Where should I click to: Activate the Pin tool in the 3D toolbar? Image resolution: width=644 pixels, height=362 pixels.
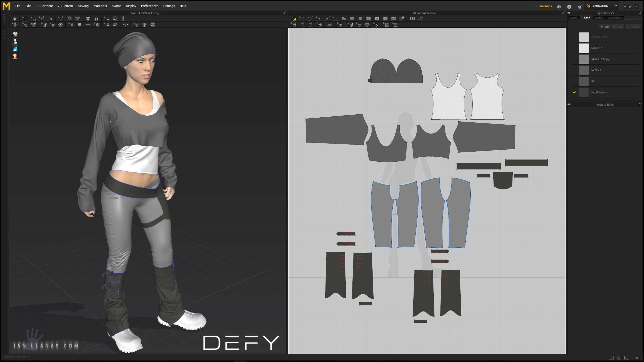tap(61, 19)
